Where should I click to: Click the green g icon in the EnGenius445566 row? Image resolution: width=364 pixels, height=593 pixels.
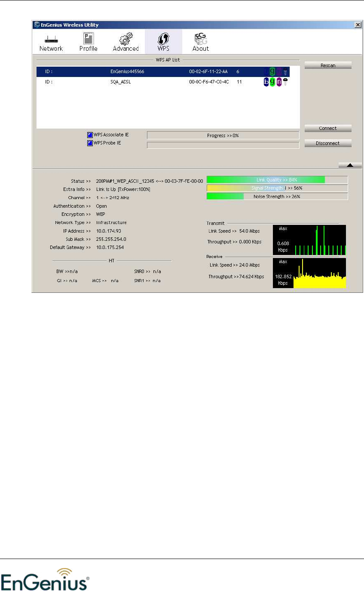pos(272,71)
